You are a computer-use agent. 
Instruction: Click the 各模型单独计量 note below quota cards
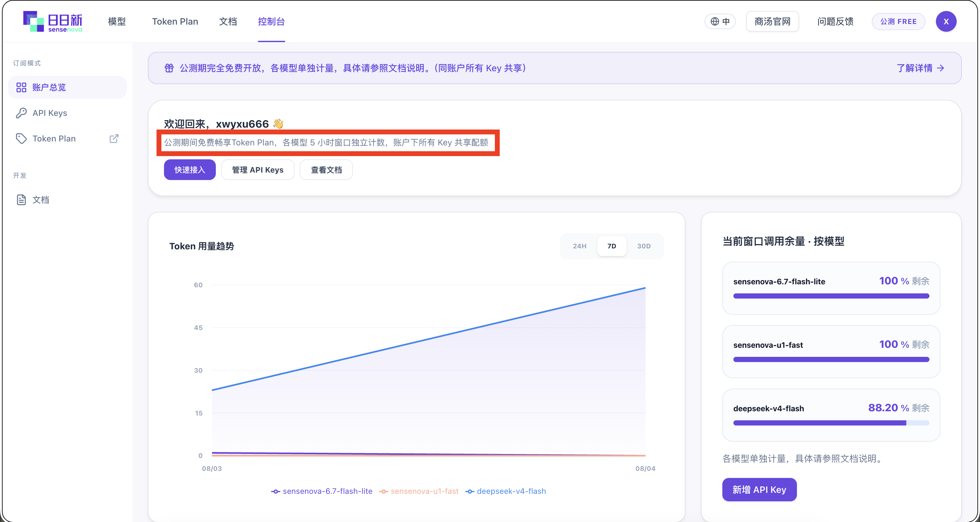click(802, 459)
